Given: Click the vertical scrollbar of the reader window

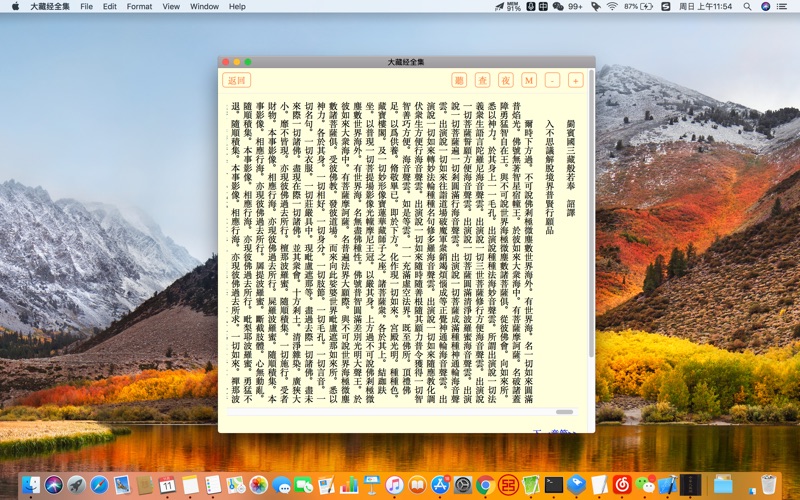Looking at the screenshot, I should tap(591, 213).
